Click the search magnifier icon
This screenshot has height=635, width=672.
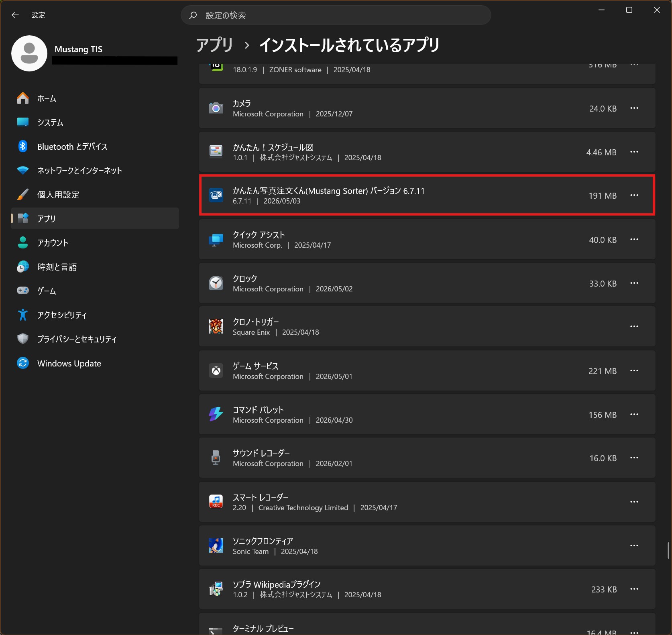point(193,15)
